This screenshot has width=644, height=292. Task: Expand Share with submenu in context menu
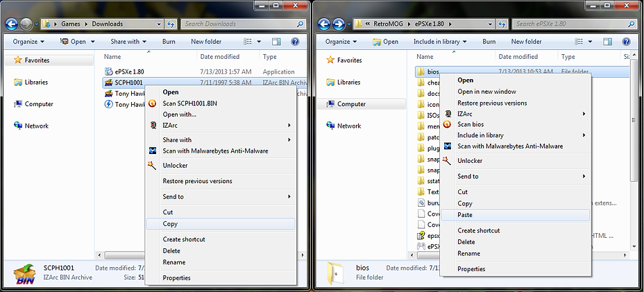(x=221, y=140)
